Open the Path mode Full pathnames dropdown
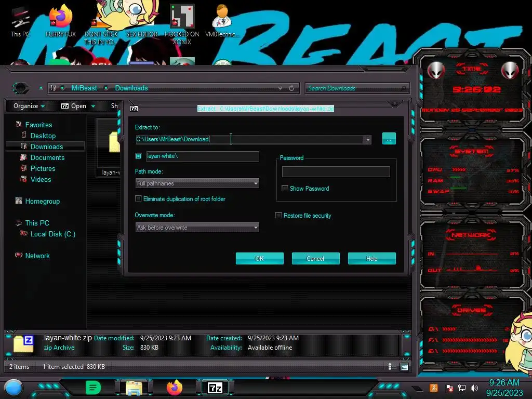This screenshot has width=532, height=399. pos(197,183)
